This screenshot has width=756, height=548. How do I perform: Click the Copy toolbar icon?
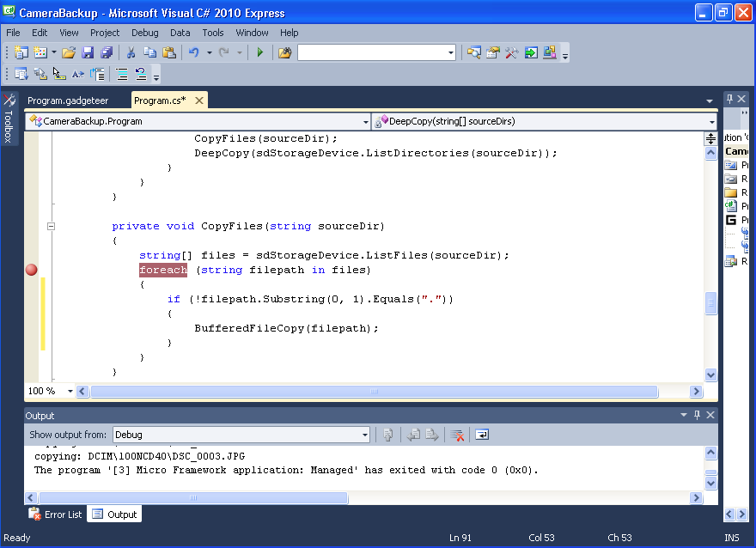[150, 52]
